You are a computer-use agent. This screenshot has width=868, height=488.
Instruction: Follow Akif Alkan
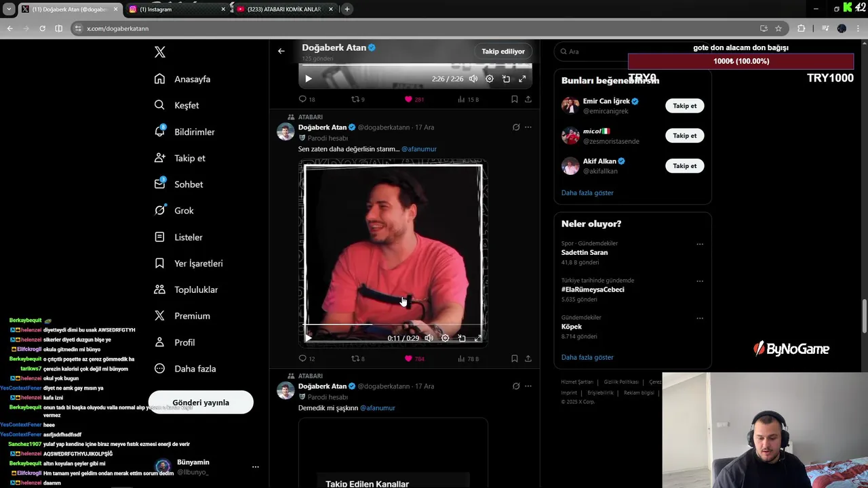(685, 165)
